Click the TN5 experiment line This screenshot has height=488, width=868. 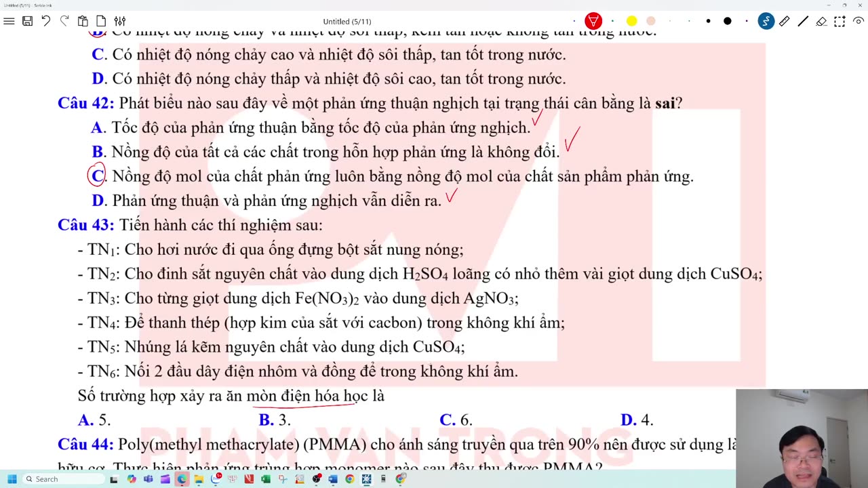coord(271,347)
